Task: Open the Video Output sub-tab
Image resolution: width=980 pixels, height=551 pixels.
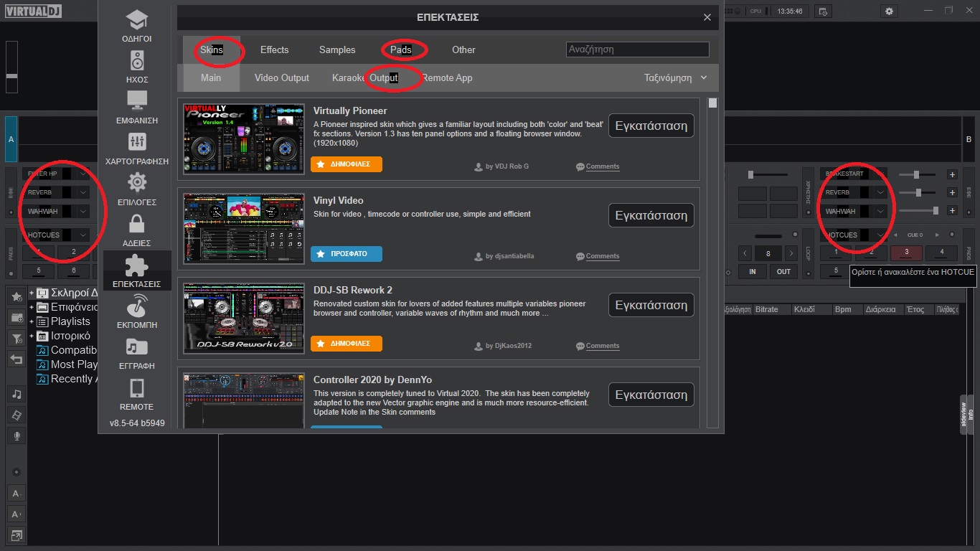Action: tap(282, 77)
